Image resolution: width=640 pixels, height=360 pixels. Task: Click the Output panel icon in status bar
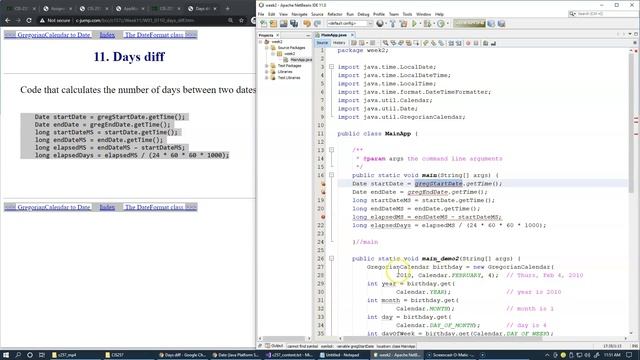click(268, 346)
